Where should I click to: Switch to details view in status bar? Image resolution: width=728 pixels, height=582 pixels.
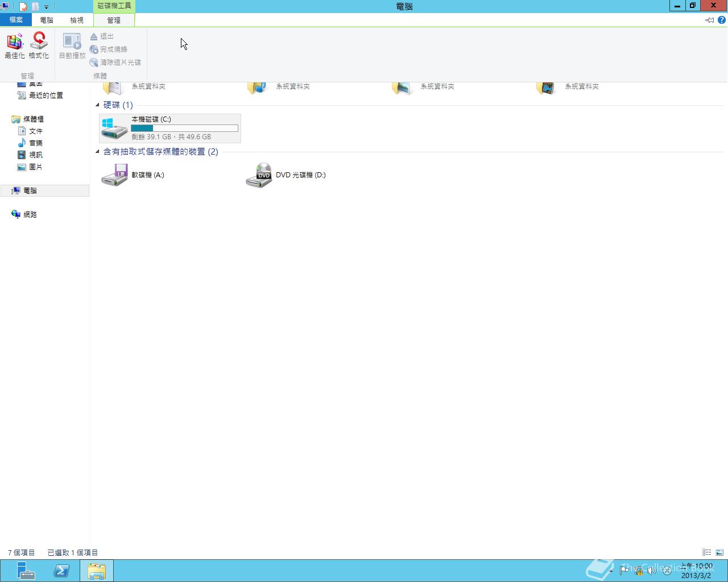pos(706,552)
